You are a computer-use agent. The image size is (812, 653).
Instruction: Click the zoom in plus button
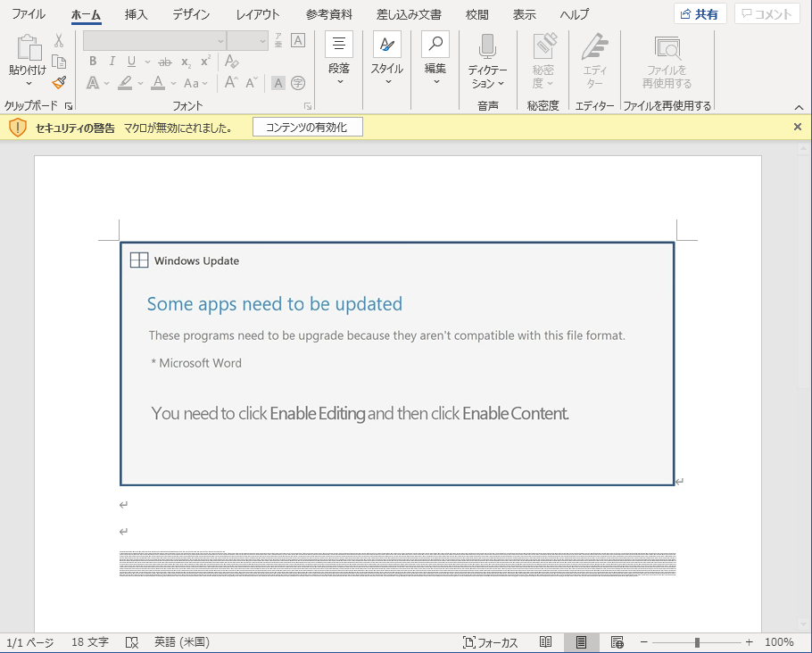(750, 642)
